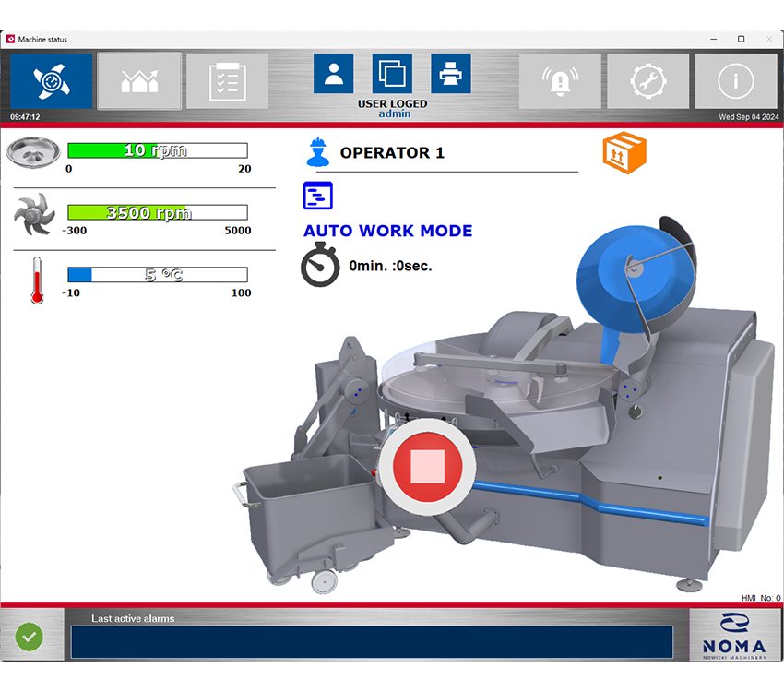Click the orange package box icon

tap(624, 151)
